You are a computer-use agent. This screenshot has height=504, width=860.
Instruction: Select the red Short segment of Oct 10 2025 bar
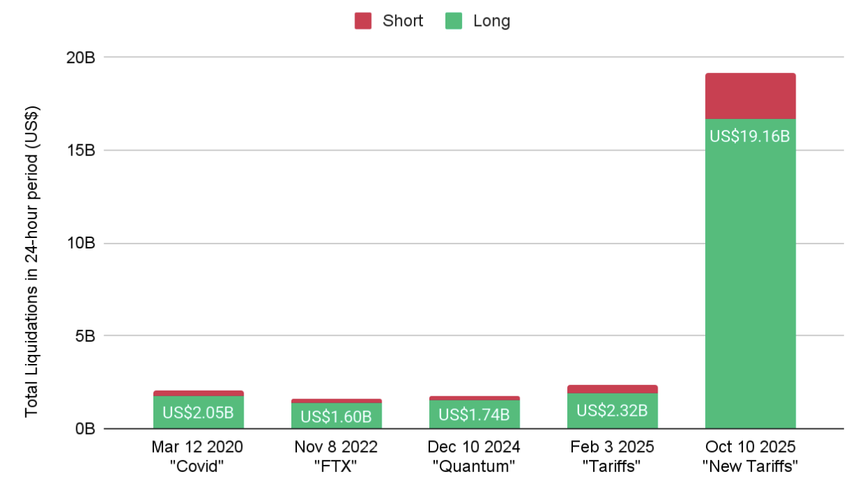pyautogui.click(x=750, y=96)
